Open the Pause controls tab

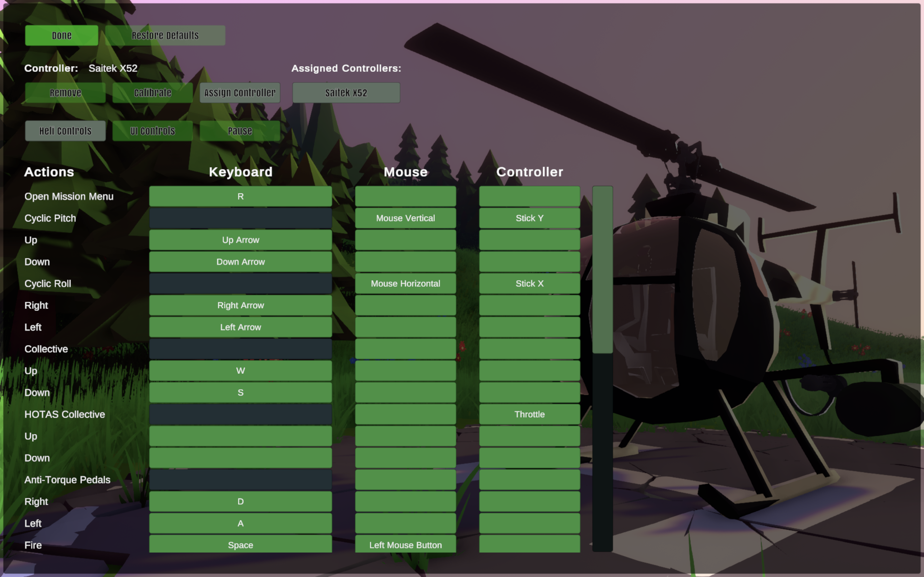tap(240, 131)
